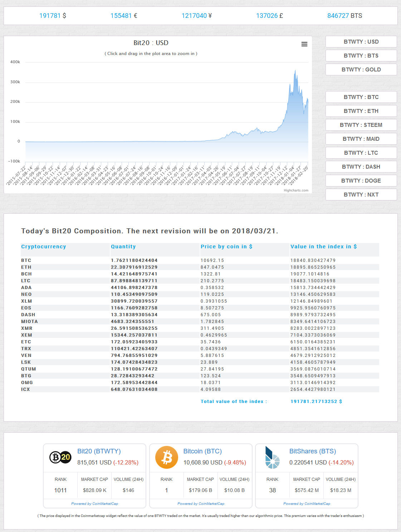Click QTUM price 27.84195
Image resolution: width=401 pixels, height=532 pixels.
pyautogui.click(x=212, y=369)
